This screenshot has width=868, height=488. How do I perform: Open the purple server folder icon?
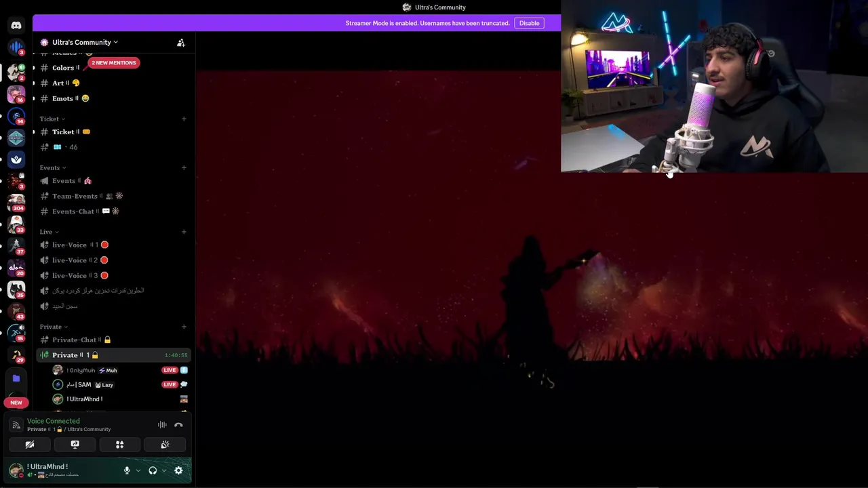[16, 378]
